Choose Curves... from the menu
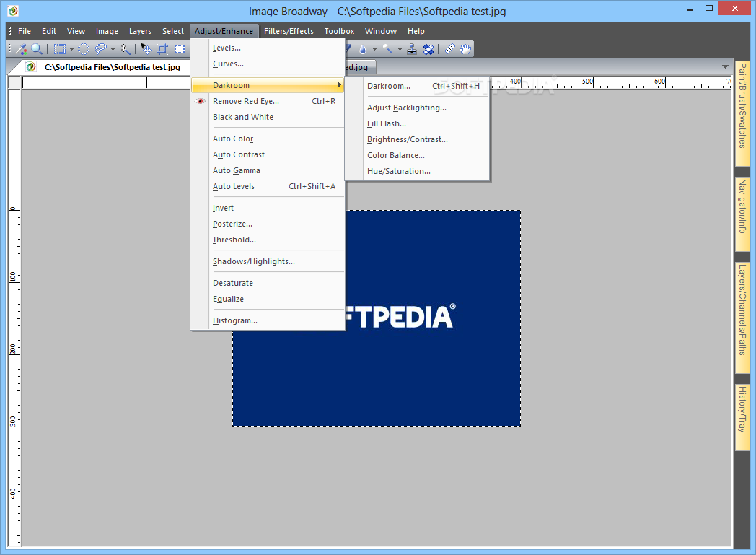This screenshot has height=555, width=756. click(x=268, y=64)
